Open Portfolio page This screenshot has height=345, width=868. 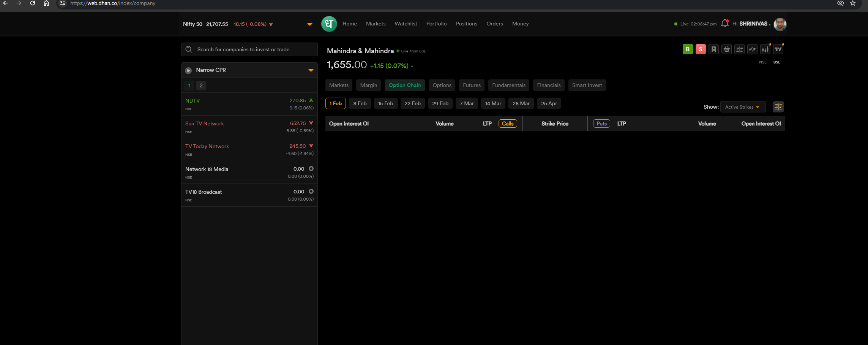coord(436,24)
